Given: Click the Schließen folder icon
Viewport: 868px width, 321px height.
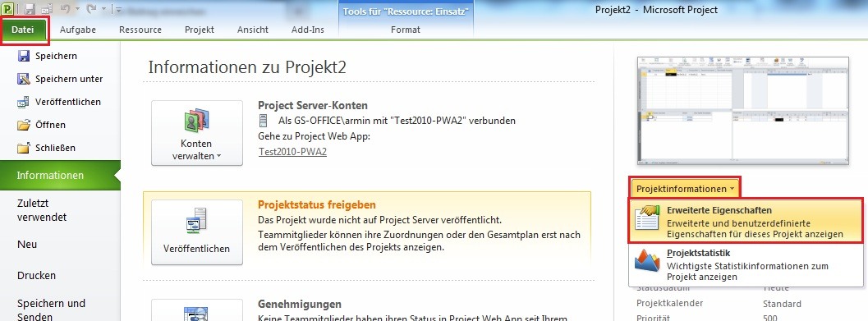Looking at the screenshot, I should click(x=23, y=148).
